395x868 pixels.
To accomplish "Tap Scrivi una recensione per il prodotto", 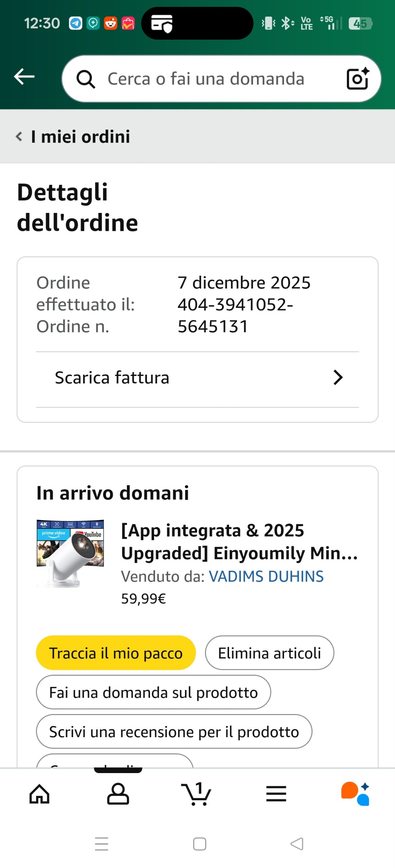I will 174,731.
